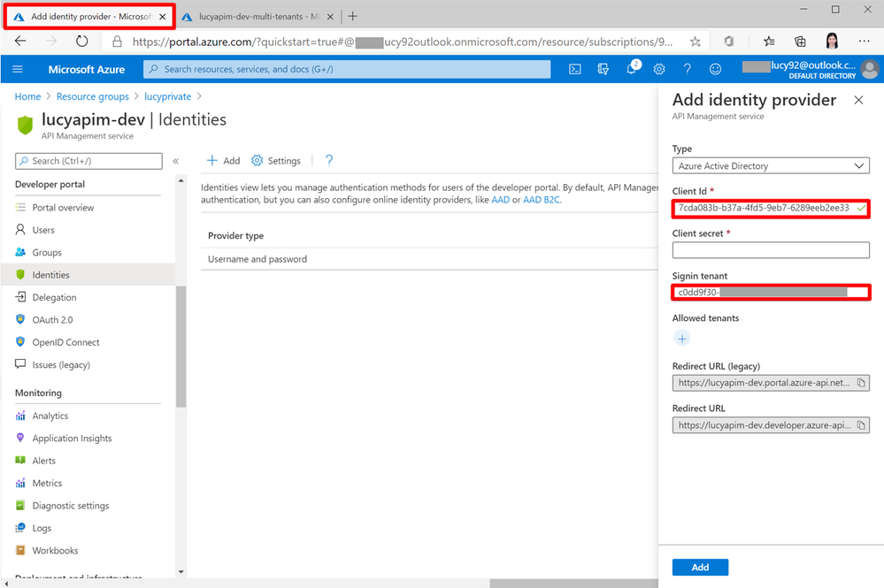Open the help question mark in header

click(x=687, y=69)
